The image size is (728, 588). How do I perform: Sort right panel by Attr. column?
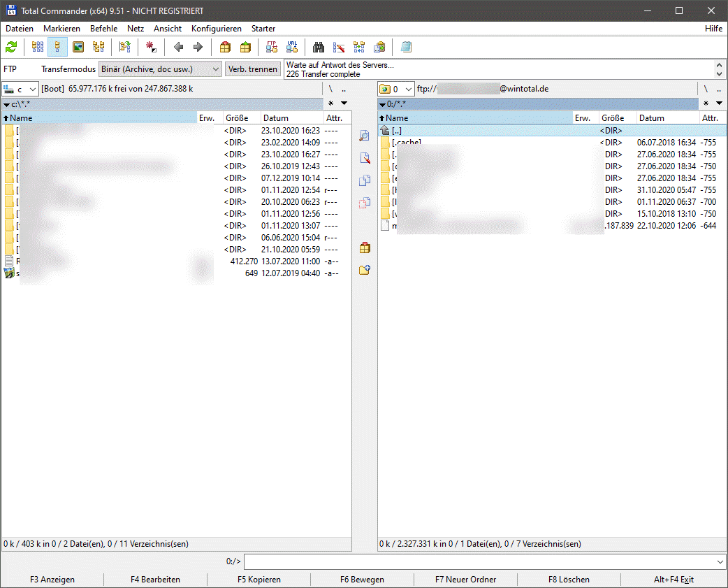[712, 118]
